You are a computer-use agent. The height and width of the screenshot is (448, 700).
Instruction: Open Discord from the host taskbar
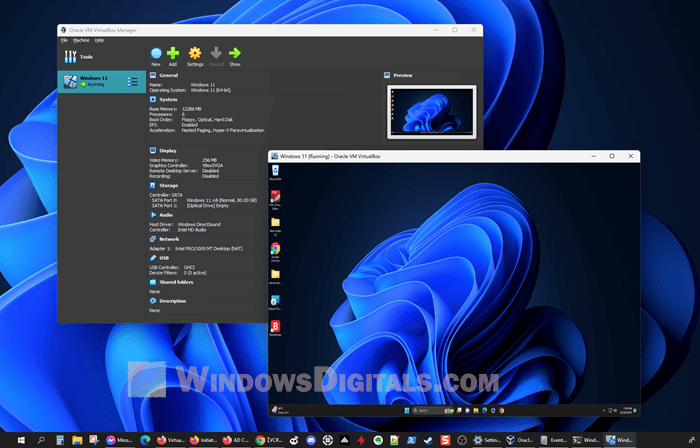[311, 440]
